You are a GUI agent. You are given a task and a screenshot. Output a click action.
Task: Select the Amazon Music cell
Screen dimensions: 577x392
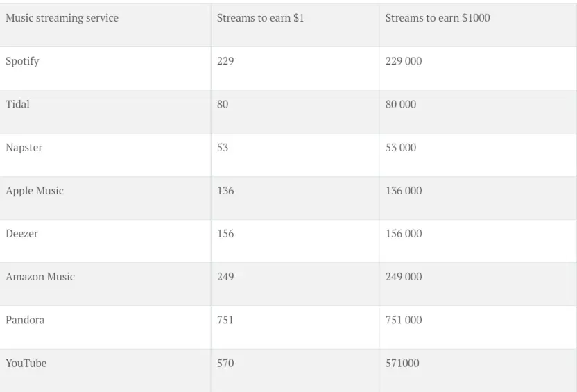coord(40,277)
